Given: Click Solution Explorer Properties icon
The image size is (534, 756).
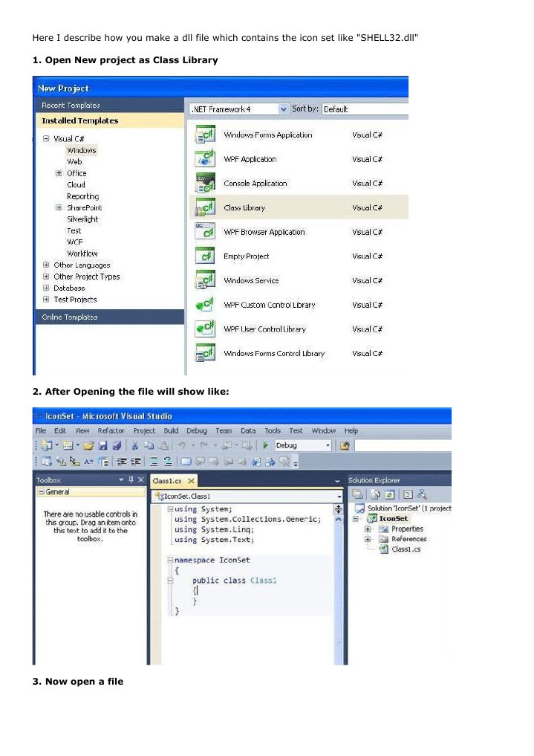Looking at the screenshot, I should point(357,494).
